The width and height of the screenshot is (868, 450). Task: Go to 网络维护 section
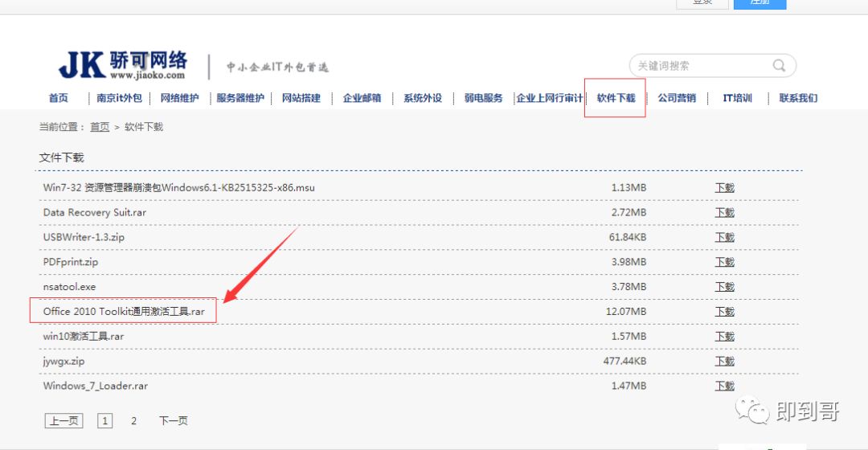click(x=179, y=98)
